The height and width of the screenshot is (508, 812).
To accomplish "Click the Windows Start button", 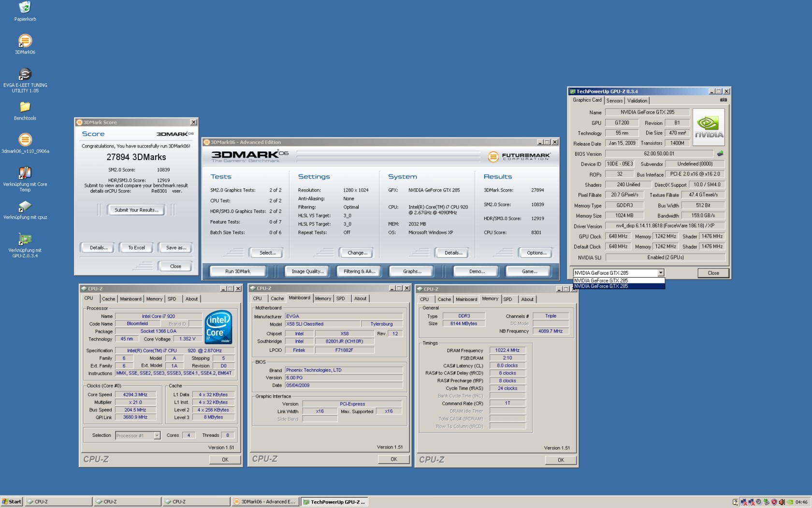I will tap(12, 502).
